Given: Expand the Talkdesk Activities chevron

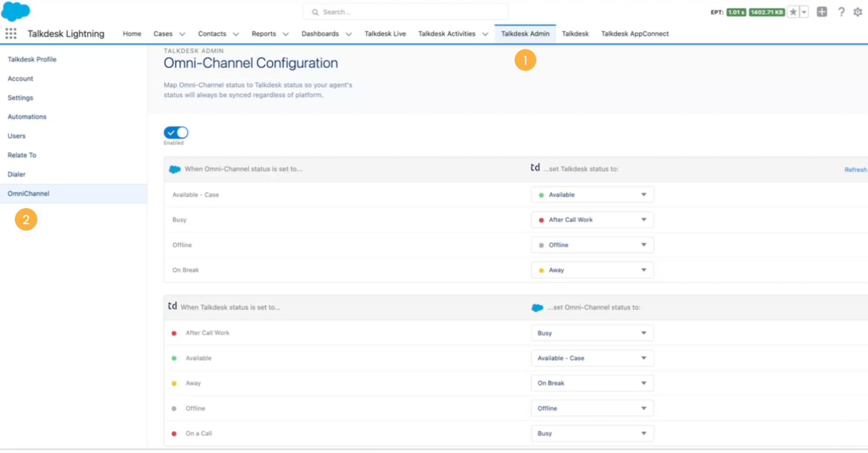Looking at the screenshot, I should click(485, 34).
